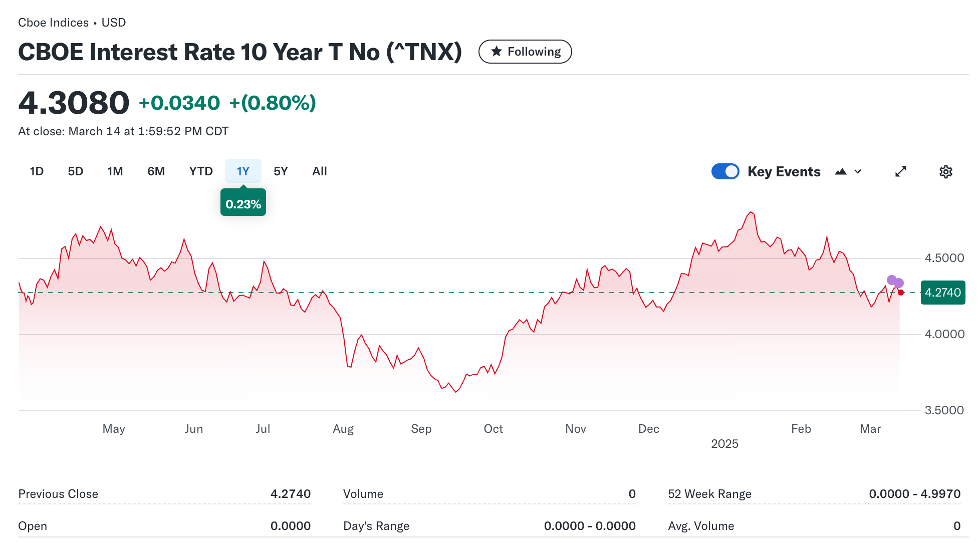980x547 pixels.
Task: Toggle the Key Events switch off
Action: (725, 171)
